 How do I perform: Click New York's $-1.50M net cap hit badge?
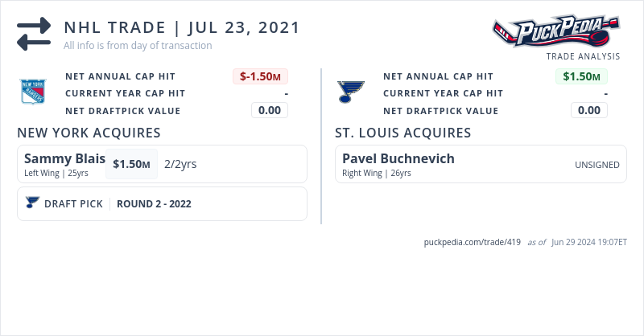(260, 76)
